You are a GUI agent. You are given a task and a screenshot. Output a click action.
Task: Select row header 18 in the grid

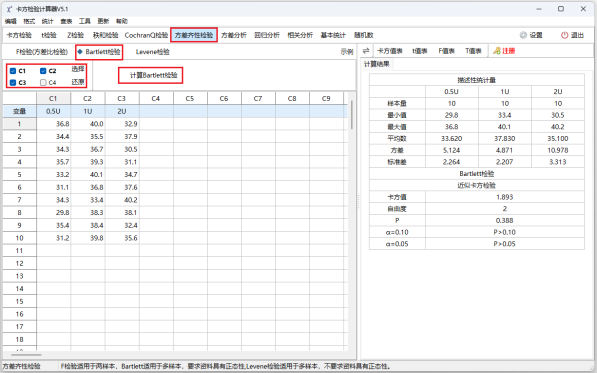click(19, 339)
